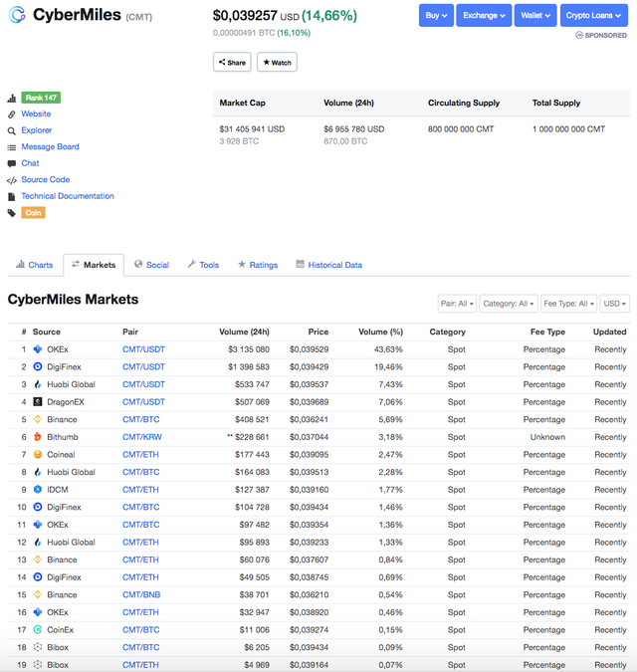The height and width of the screenshot is (672, 637).
Task: Click the OKEx icon in row 11
Action: pos(38,525)
